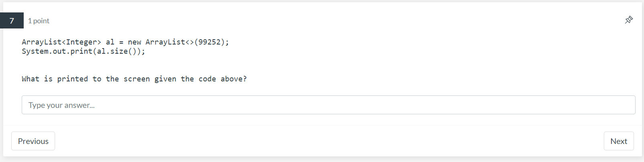The width and height of the screenshot is (644, 162).
Task: Click the "1 point" label
Action: tap(39, 21)
